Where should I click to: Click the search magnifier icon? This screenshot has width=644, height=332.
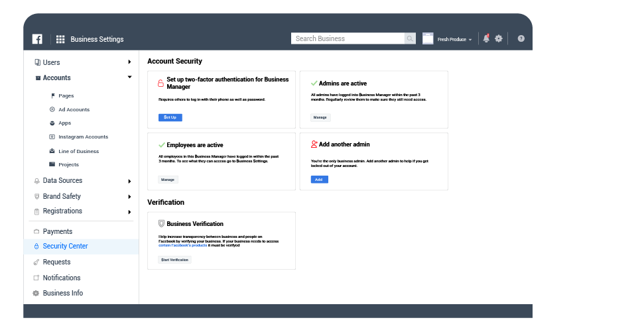[411, 38]
